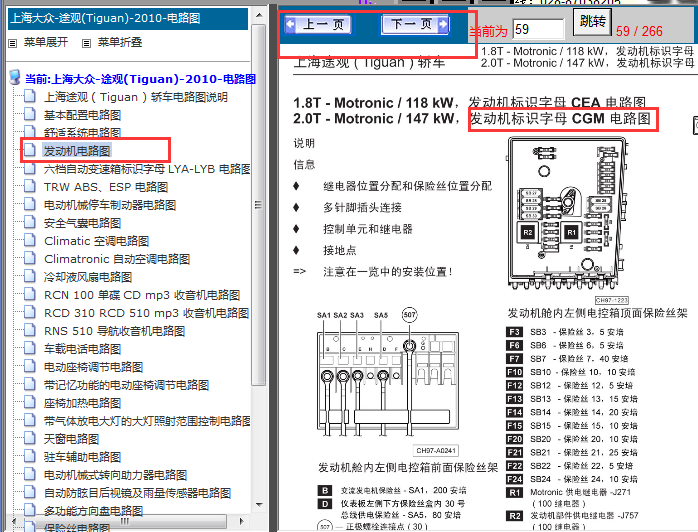Click the left arrow icon on 上一页
698x532 pixels.
point(291,24)
